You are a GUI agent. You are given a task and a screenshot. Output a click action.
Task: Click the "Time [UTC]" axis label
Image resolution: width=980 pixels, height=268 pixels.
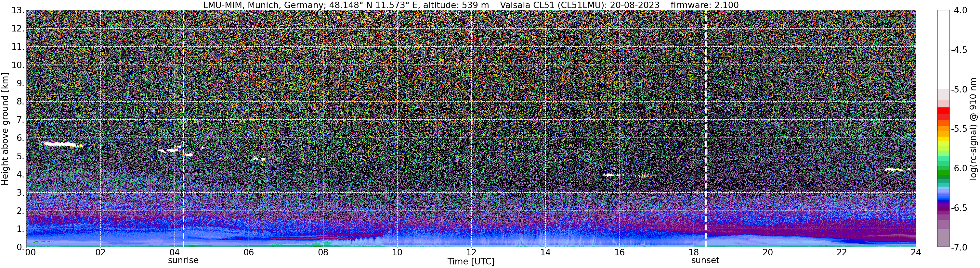[471, 262]
